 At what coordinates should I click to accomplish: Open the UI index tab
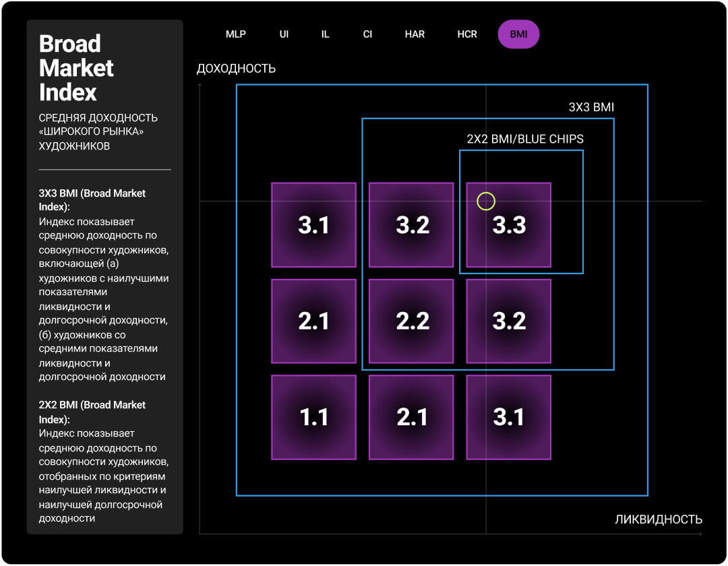(284, 34)
